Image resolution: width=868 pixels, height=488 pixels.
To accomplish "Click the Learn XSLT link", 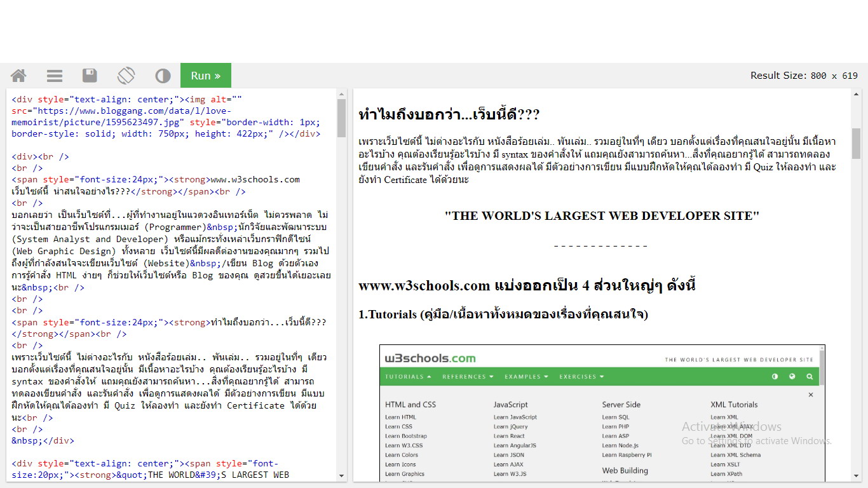I will point(726,464).
